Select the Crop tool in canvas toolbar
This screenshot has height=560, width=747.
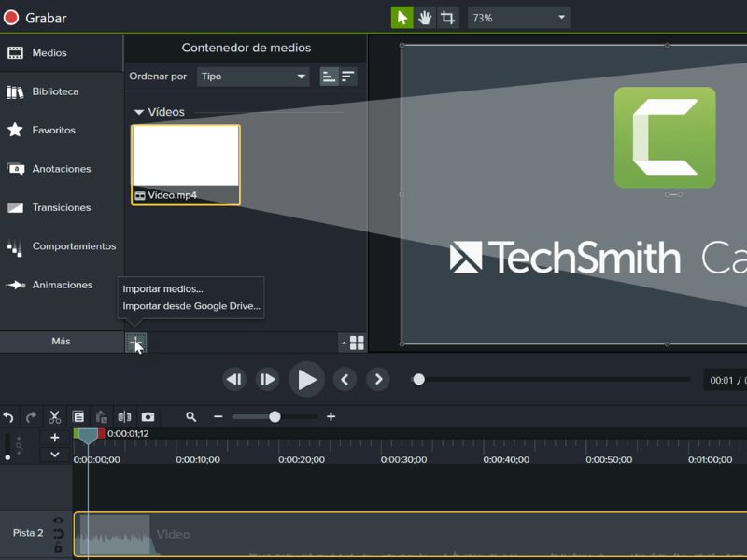pos(448,18)
